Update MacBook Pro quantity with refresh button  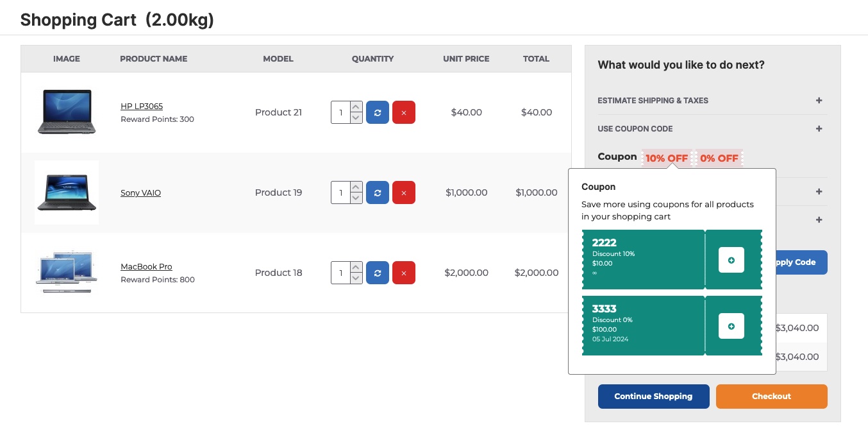[x=378, y=273]
